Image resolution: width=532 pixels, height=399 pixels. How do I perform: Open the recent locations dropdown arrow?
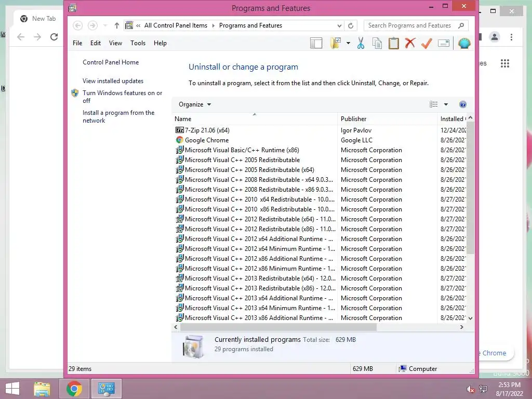coord(105,25)
